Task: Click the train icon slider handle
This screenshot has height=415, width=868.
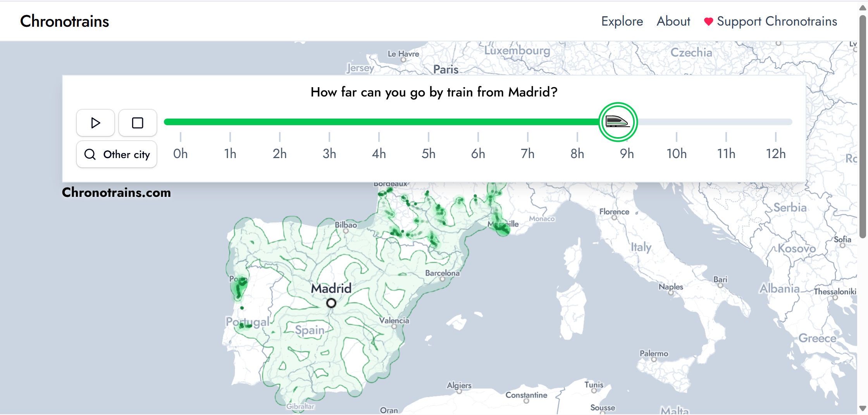Action: pyautogui.click(x=618, y=122)
